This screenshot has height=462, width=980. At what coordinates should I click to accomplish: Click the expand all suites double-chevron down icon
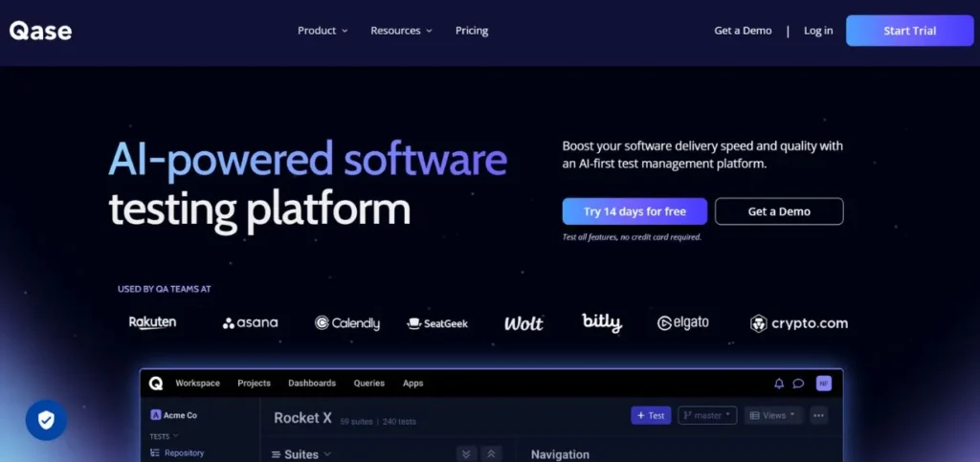point(467,454)
